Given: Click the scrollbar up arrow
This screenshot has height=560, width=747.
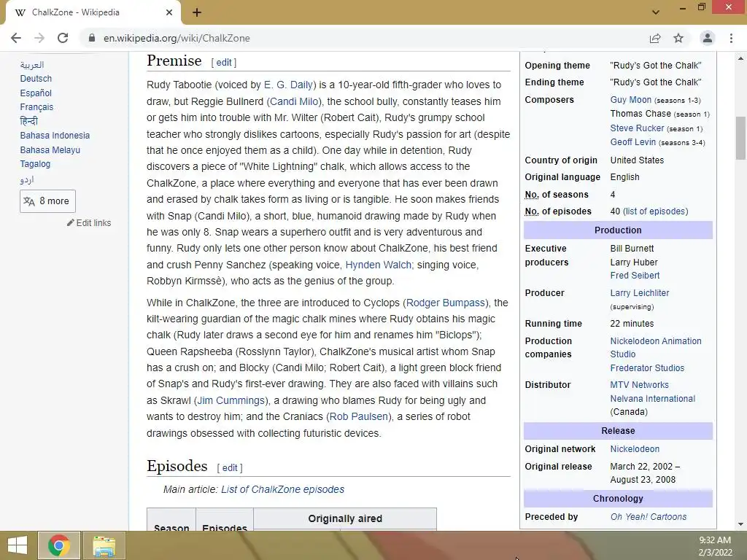Looking at the screenshot, I should [740, 58].
